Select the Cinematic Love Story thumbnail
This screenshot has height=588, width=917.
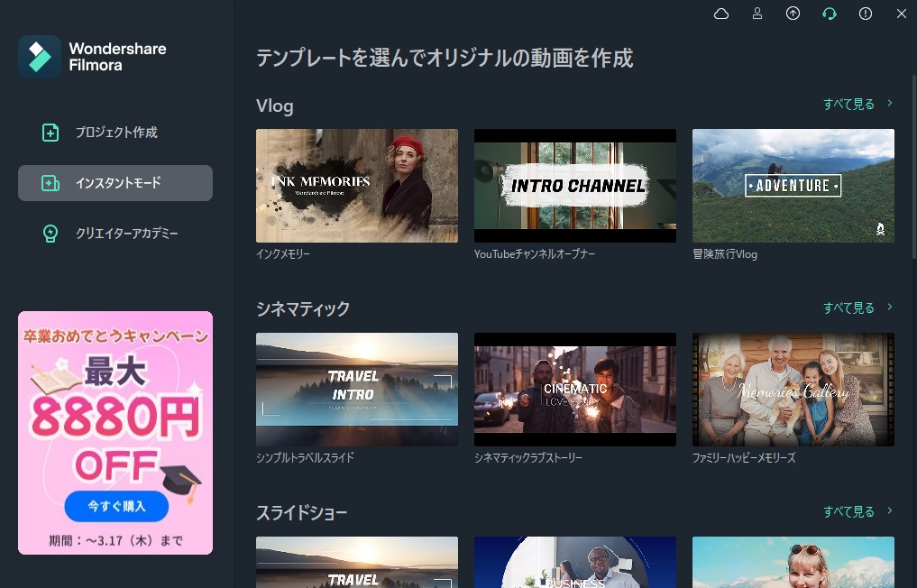pyautogui.click(x=575, y=390)
